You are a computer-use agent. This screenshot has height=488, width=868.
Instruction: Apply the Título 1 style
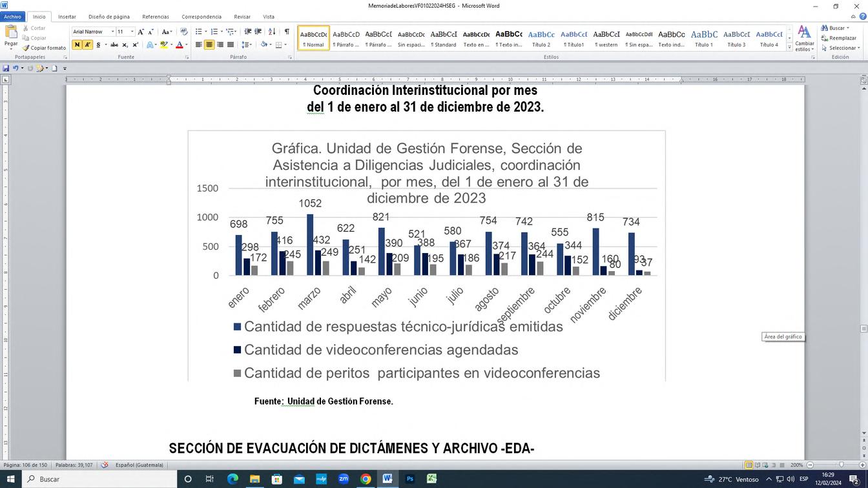click(704, 38)
